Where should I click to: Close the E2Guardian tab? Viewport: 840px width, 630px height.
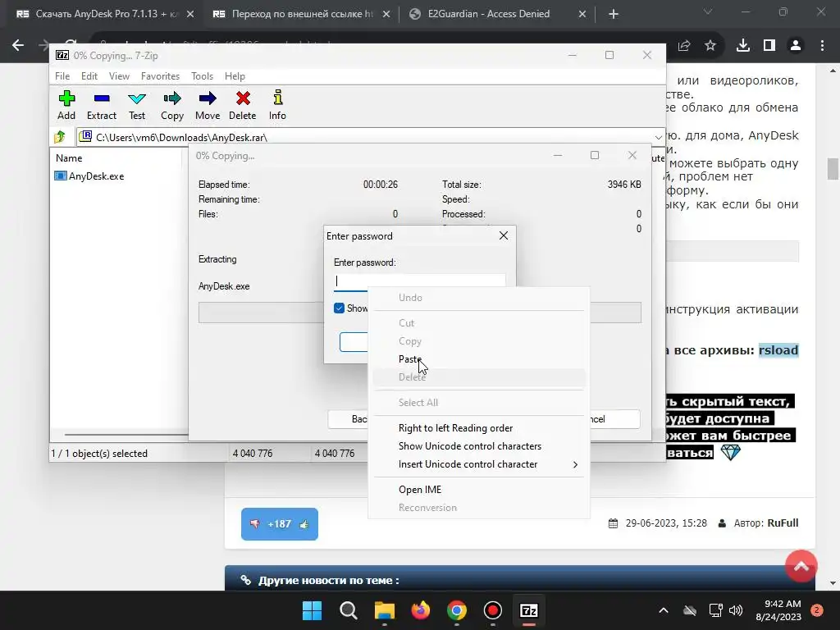pos(582,15)
